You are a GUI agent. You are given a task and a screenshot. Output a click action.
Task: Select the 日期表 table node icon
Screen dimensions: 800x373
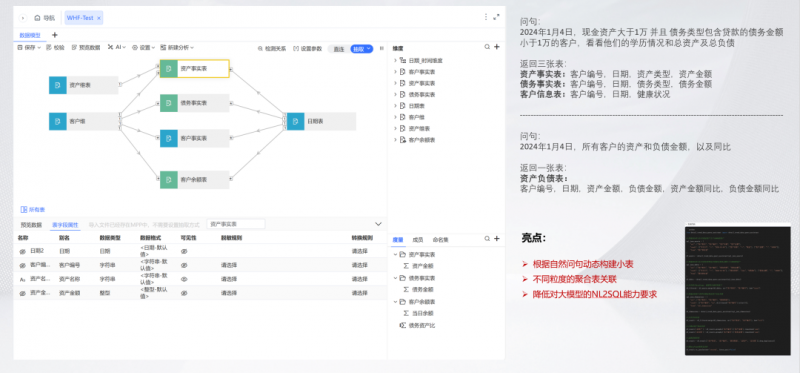point(295,121)
